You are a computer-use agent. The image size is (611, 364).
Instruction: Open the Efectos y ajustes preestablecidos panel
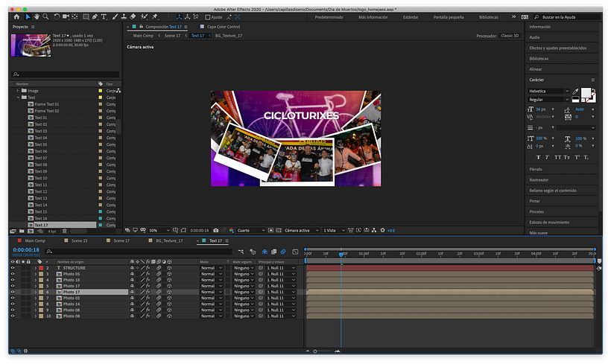[557, 48]
